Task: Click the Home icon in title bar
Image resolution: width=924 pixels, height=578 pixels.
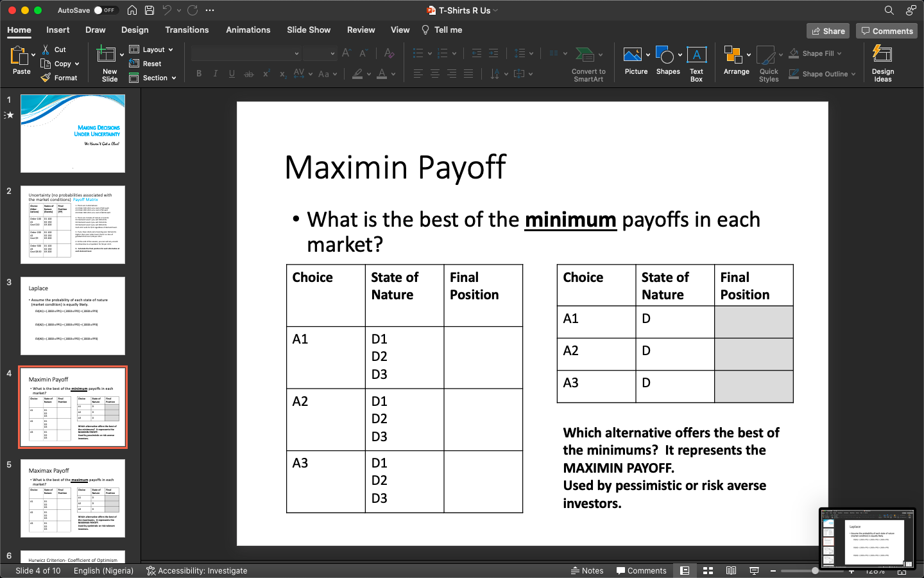Action: click(x=132, y=10)
